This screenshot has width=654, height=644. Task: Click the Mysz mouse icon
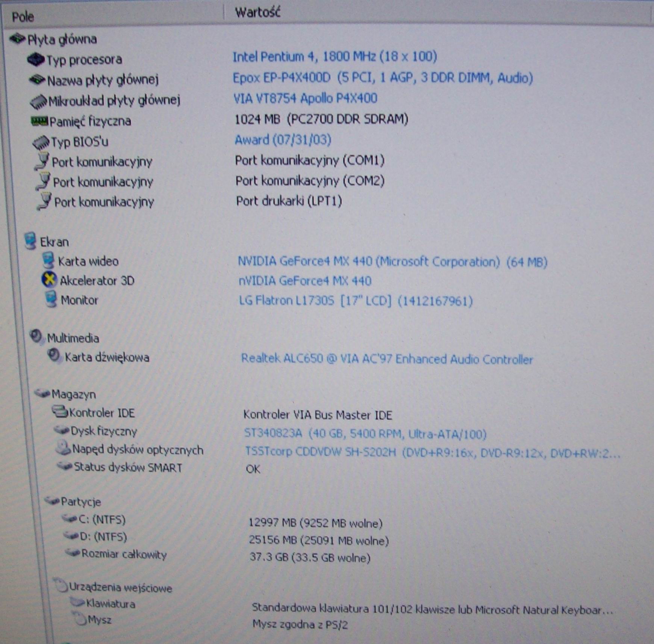pos(80,618)
